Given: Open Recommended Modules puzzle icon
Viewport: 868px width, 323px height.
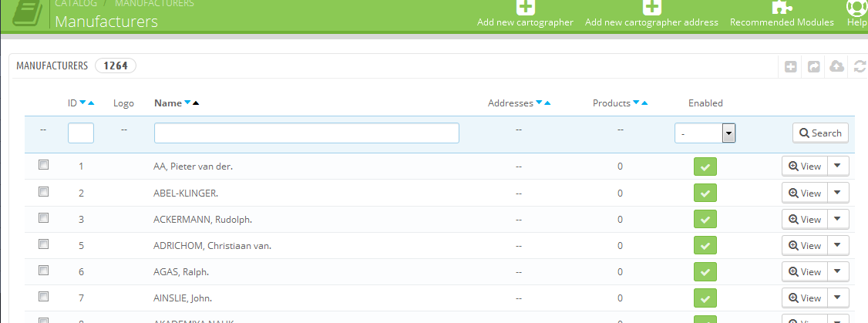Looking at the screenshot, I should pyautogui.click(x=782, y=7).
